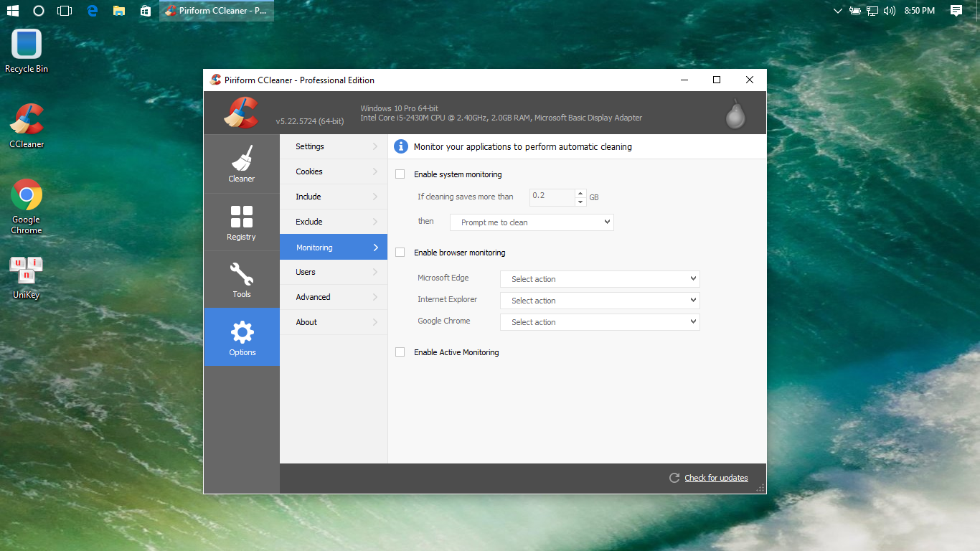This screenshot has height=551, width=980.
Task: Open the Cleaner section
Action: click(242, 164)
